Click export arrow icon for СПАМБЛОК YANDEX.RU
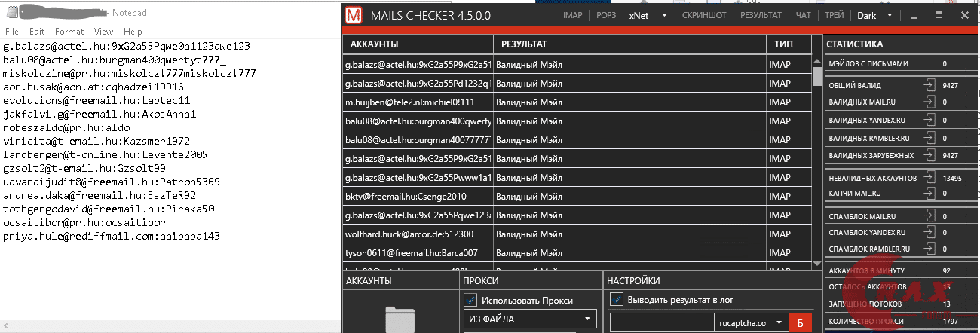This screenshot has height=333, width=980. tap(928, 232)
